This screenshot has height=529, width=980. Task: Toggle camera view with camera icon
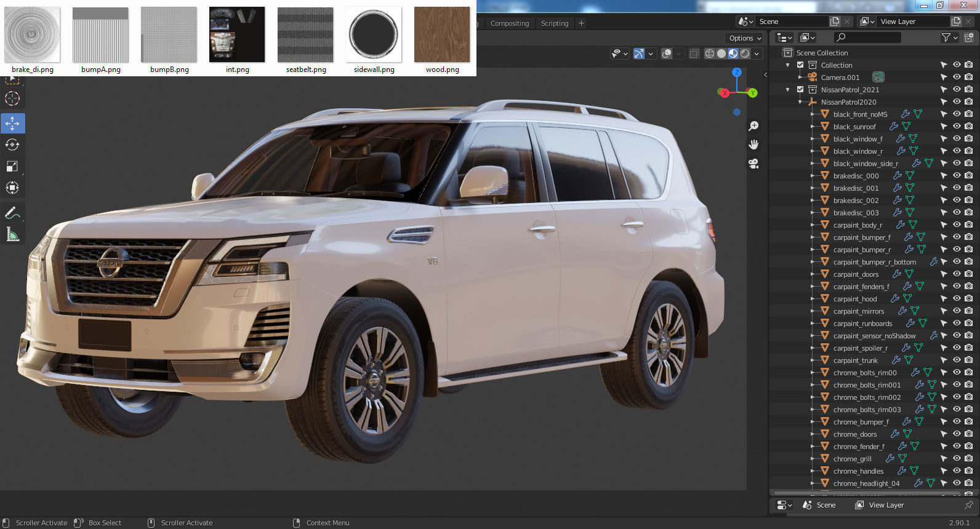[x=753, y=164]
